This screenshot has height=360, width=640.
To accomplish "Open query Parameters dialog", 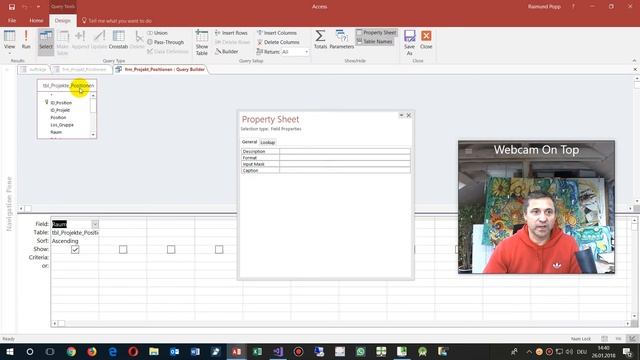I will tap(342, 40).
